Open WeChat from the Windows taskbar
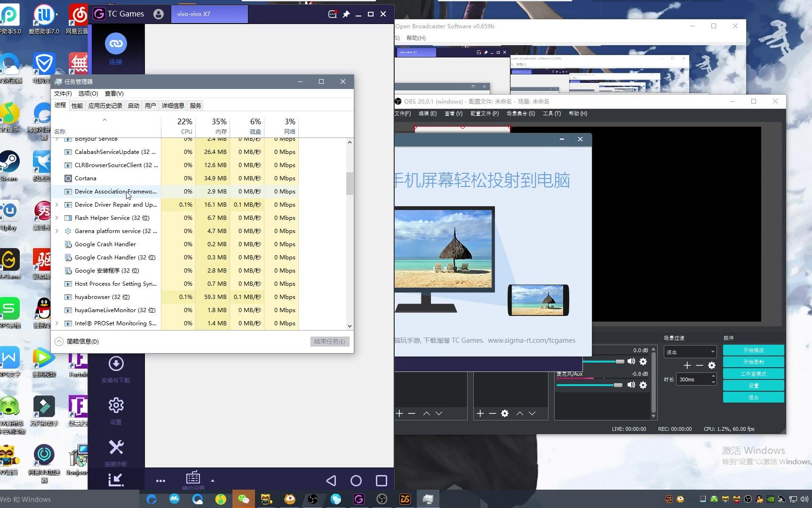 pos(243,499)
